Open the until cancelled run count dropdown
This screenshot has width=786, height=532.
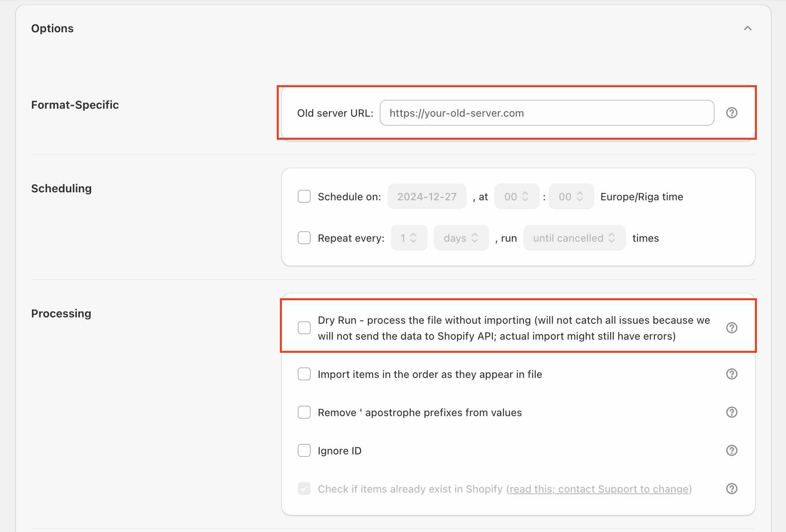(574, 238)
